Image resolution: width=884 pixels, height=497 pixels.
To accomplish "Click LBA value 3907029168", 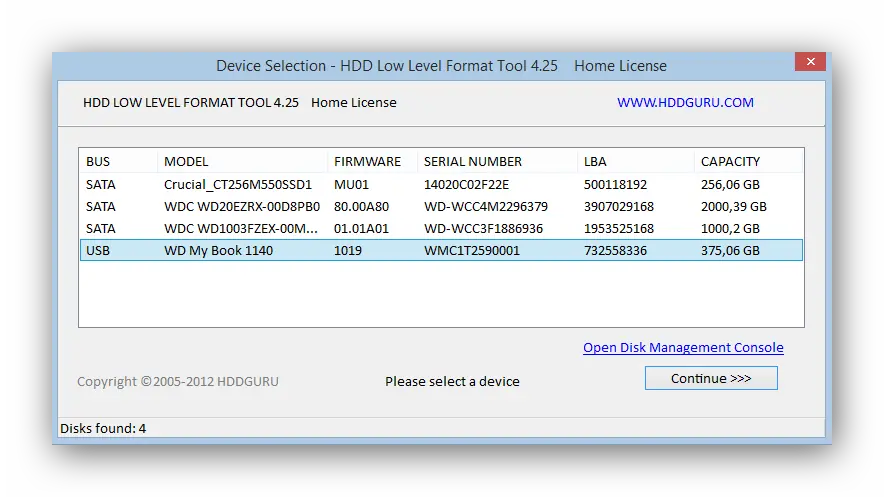I will tap(618, 206).
